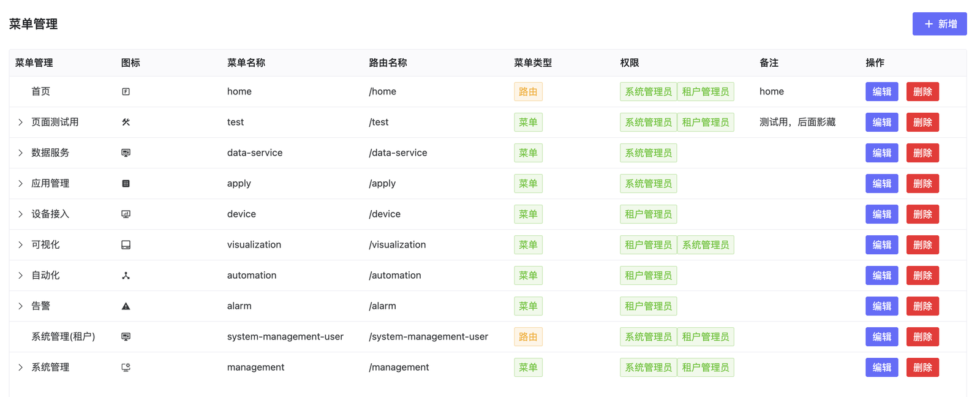Screen dimensions: 980x397
Task: Click the 路由 tag in home row
Action: pos(528,92)
